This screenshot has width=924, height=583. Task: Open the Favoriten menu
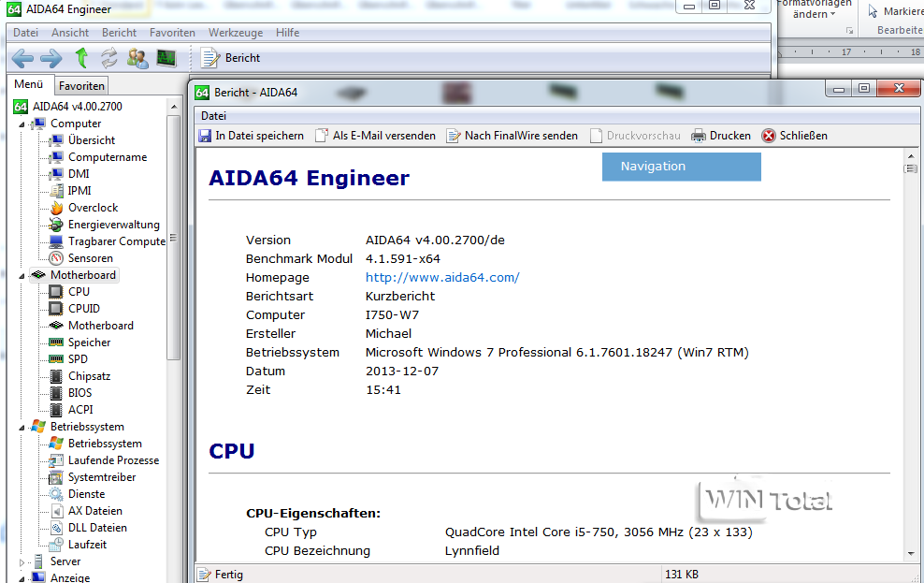coord(172,33)
